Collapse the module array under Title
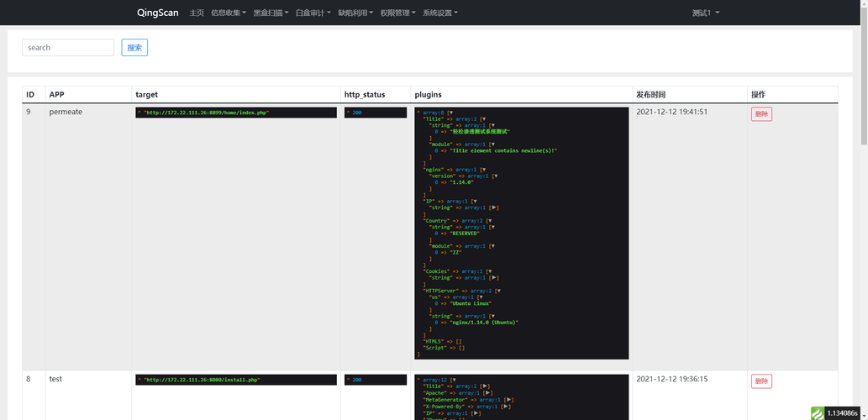Image resolution: width=868 pixels, height=420 pixels. [492, 144]
